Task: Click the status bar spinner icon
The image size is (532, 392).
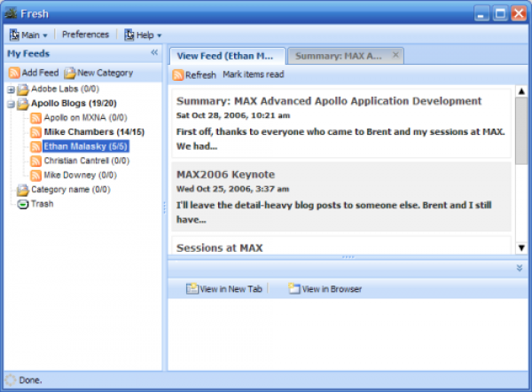Action: point(11,380)
